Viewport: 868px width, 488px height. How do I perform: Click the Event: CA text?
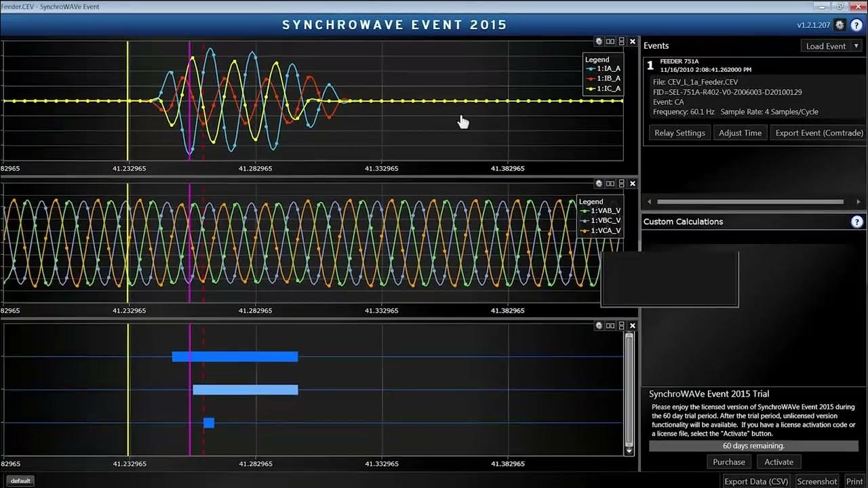pos(668,102)
